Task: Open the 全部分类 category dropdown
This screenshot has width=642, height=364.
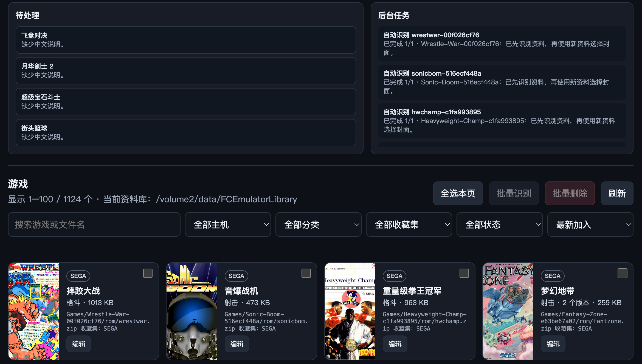Action: click(x=319, y=224)
